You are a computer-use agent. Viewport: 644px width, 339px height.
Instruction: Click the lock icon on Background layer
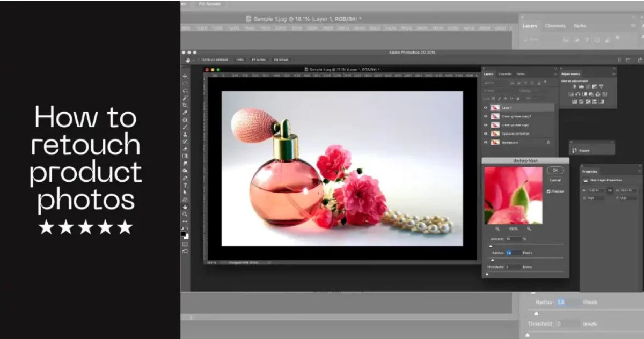[x=548, y=142]
